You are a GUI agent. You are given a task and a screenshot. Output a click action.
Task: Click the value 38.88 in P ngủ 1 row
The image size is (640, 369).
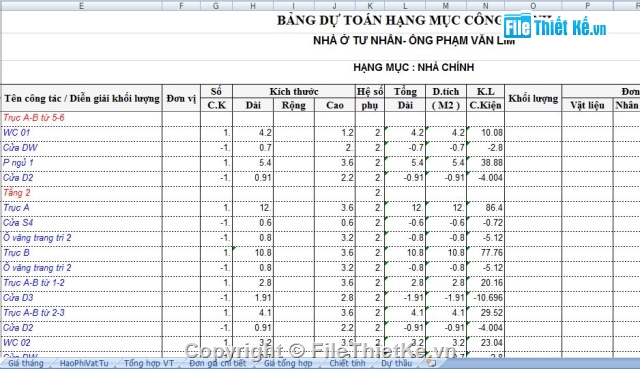(492, 163)
